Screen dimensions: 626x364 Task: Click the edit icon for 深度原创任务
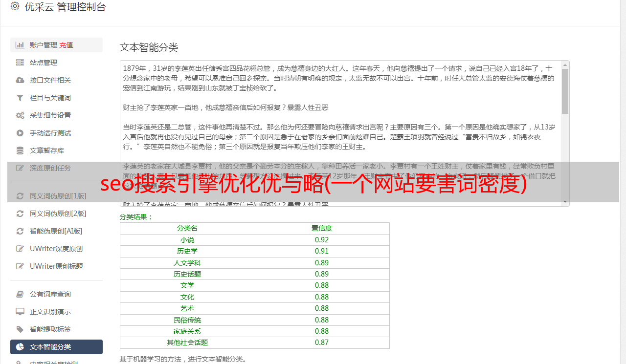20,168
